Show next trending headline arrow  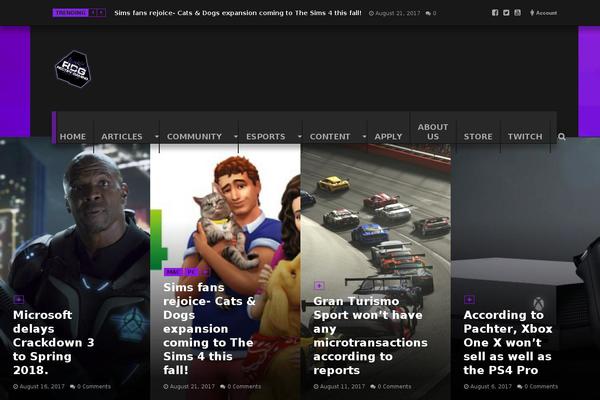(101, 13)
